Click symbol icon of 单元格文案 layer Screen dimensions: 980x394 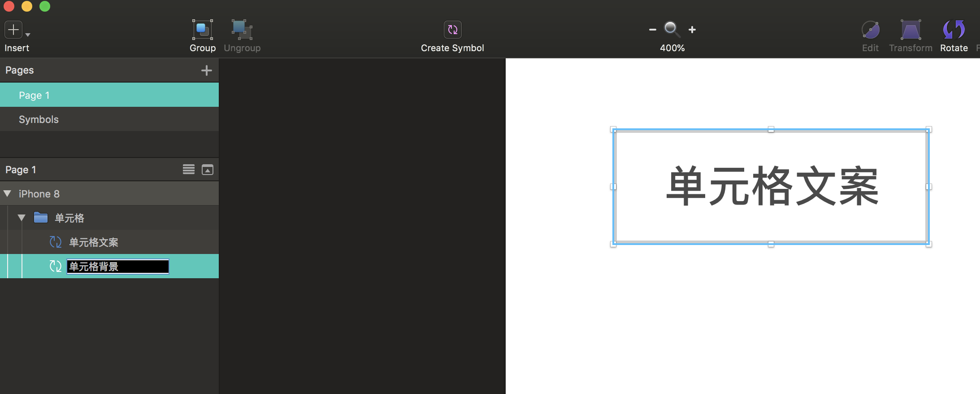pyautogui.click(x=56, y=242)
